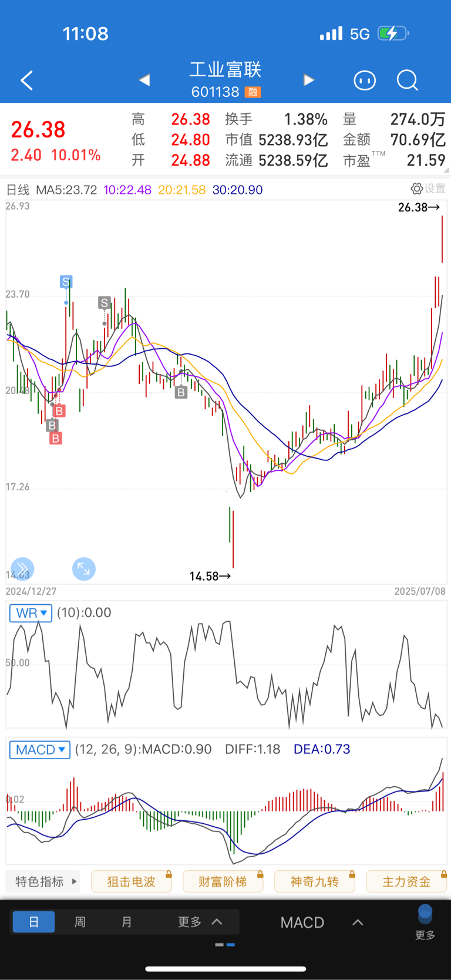Tap the blue S sell marker
451x980 pixels.
pyautogui.click(x=66, y=282)
